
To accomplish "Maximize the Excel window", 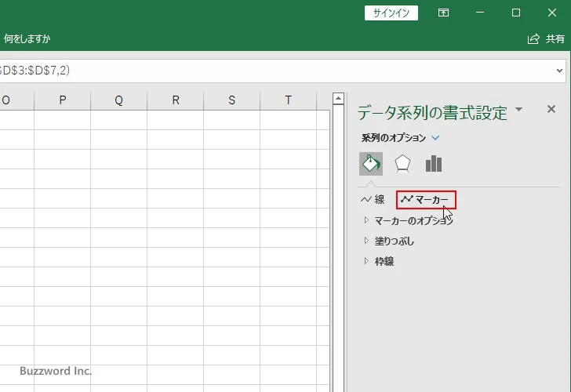I will [516, 13].
